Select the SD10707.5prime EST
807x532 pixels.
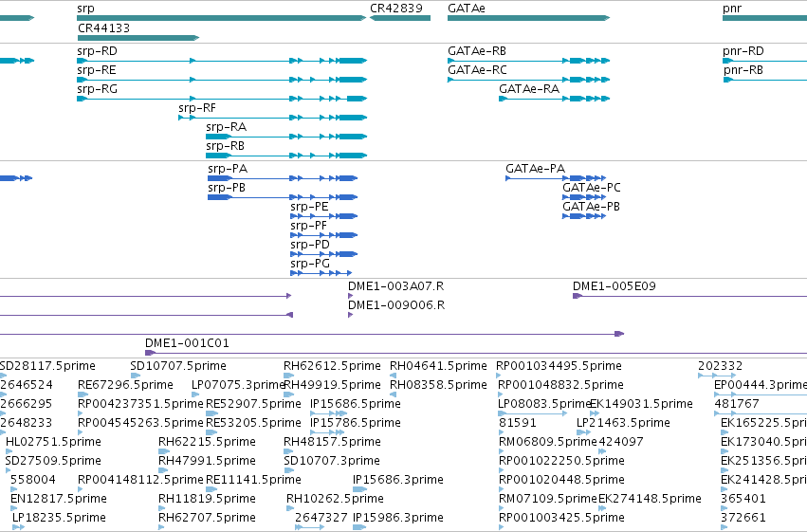coord(135,376)
